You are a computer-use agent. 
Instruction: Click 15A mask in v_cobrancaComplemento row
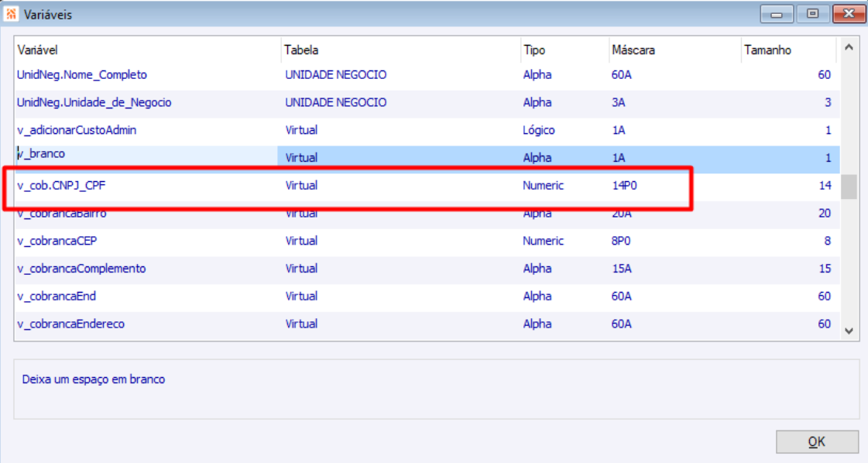coord(622,269)
